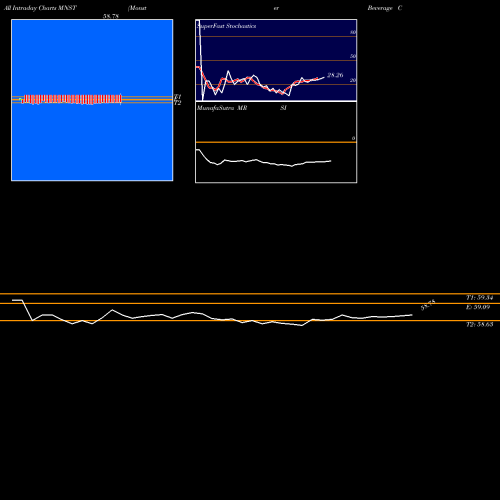Screen dimensions: 500x500
Task: Click the 28.26 stochastic value label
Action: [335, 75]
